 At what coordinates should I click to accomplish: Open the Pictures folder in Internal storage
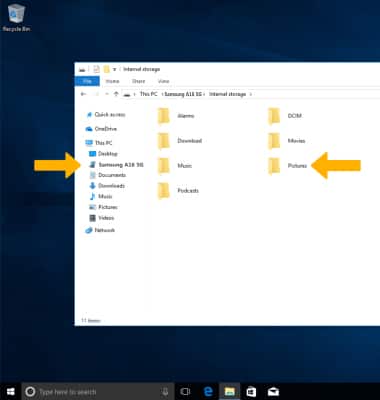(287, 166)
